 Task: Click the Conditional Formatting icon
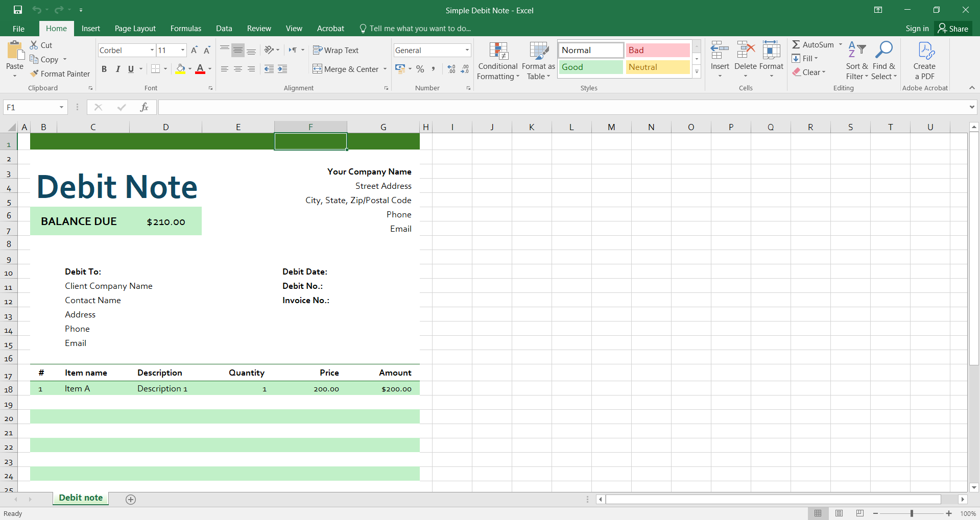(498, 51)
